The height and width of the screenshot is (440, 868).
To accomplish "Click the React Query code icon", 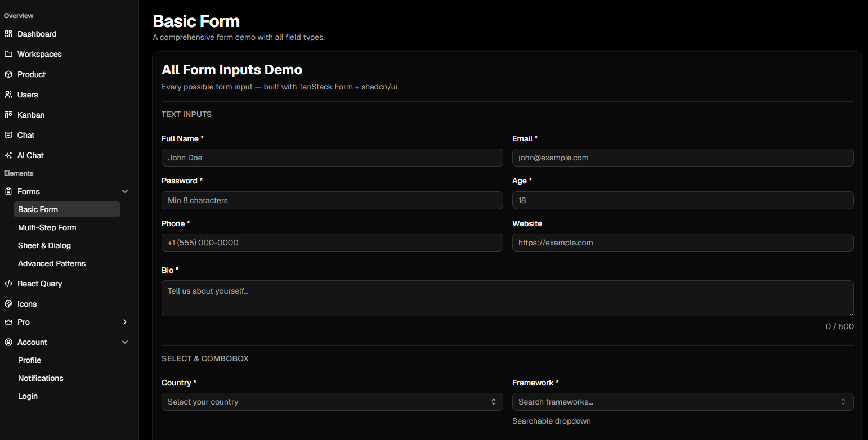I will point(8,284).
